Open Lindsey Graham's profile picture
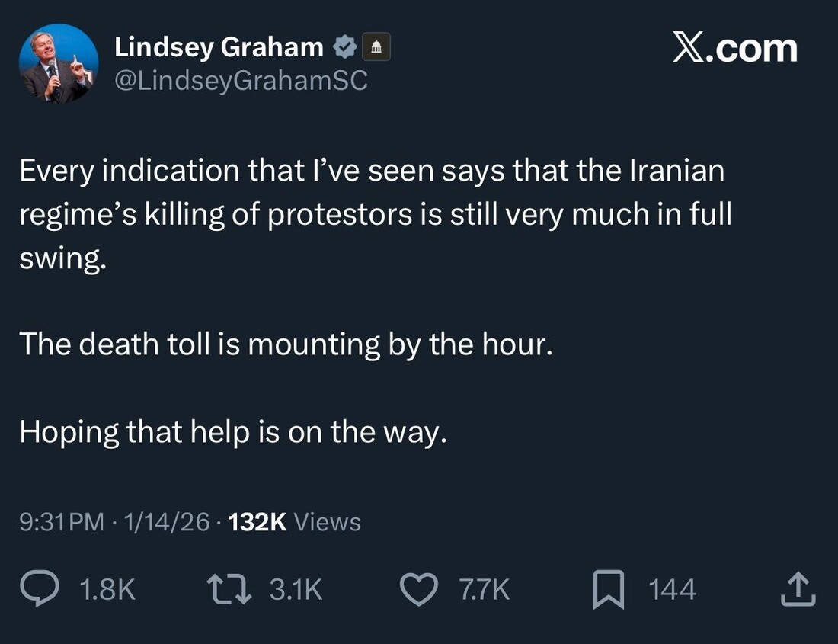The image size is (838, 644). pos(58,63)
